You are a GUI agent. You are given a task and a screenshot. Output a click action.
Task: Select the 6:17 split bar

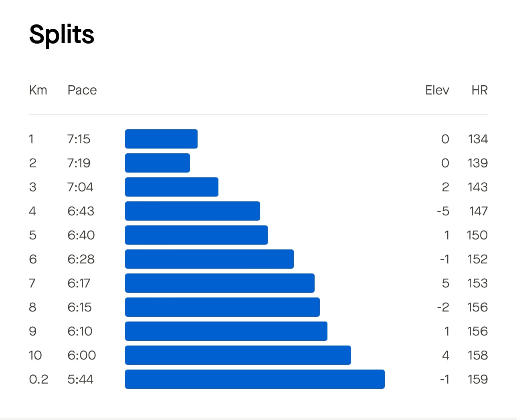click(x=220, y=283)
